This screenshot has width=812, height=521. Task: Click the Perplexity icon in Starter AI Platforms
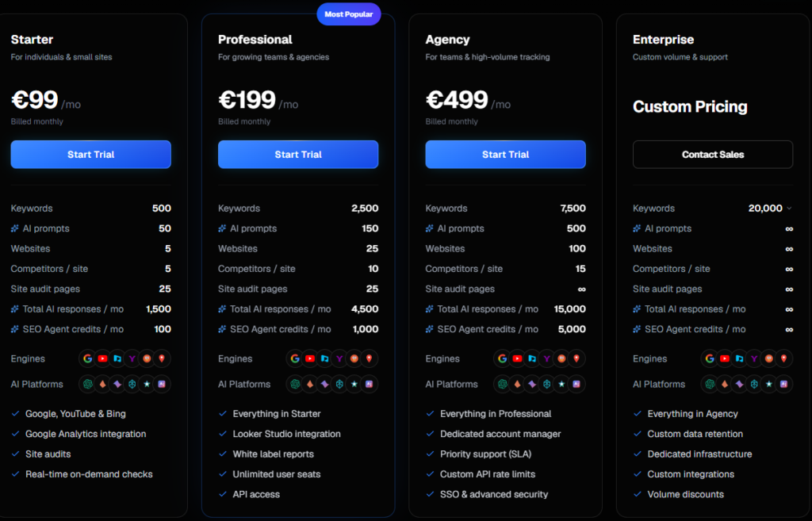click(x=132, y=384)
